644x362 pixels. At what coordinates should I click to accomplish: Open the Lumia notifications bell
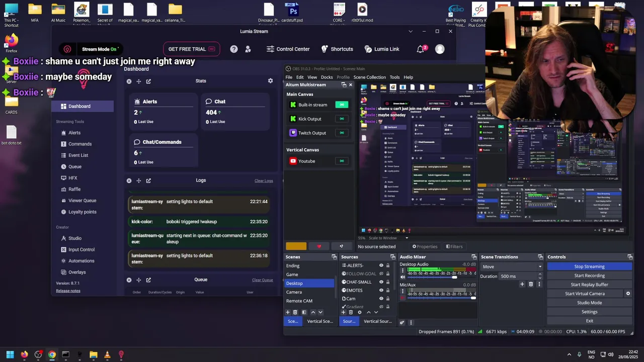tap(420, 49)
